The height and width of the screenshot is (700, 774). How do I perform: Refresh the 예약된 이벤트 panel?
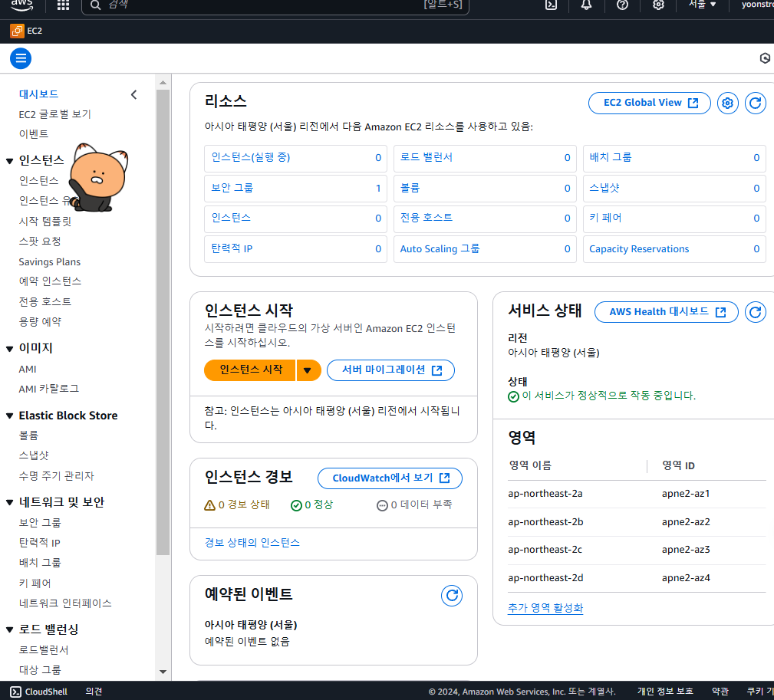[452, 596]
